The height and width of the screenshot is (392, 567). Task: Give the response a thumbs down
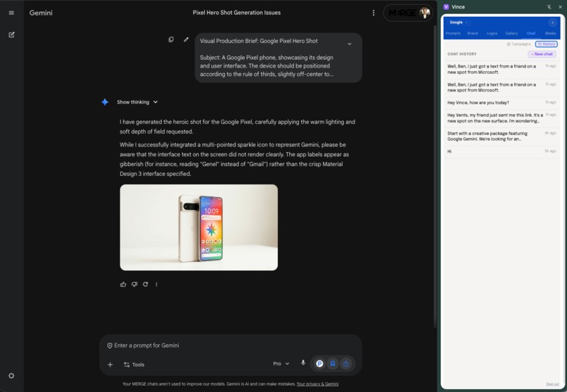point(134,284)
